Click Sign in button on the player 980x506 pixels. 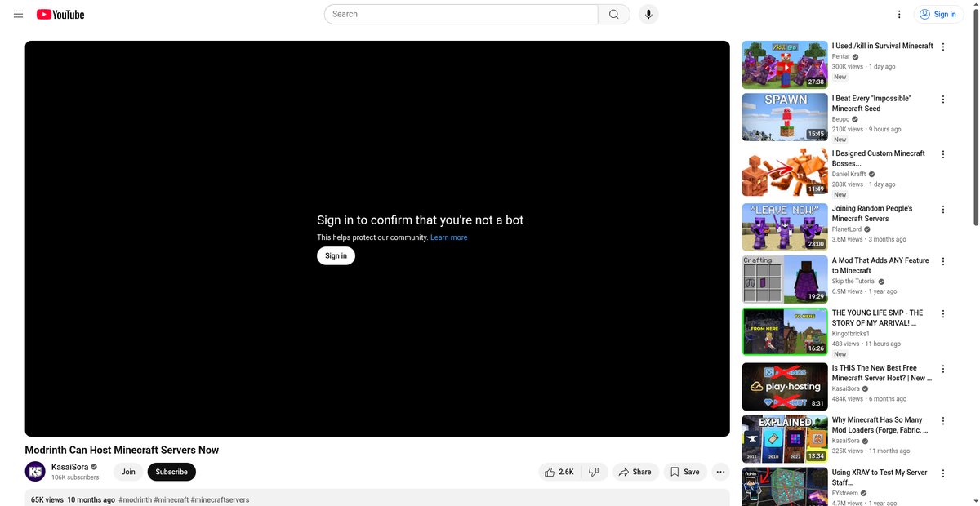pos(336,255)
